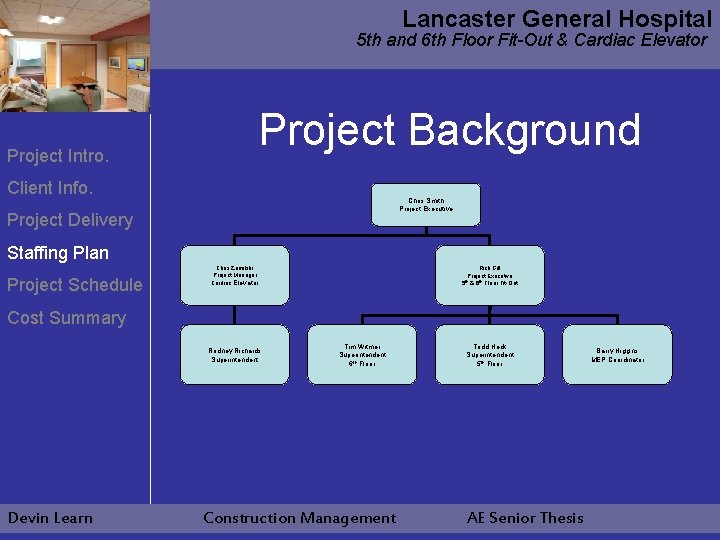Select the Construction Management footer text
Screen dimensions: 720x540
299,518
